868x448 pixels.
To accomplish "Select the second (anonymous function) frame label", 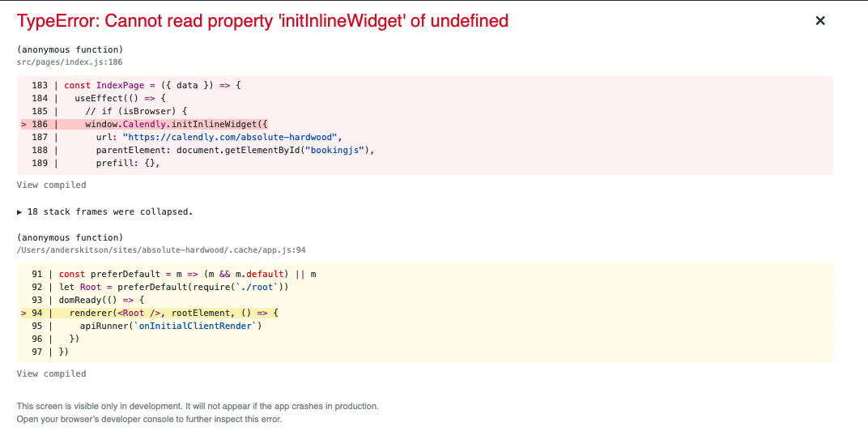I will pyautogui.click(x=70, y=237).
